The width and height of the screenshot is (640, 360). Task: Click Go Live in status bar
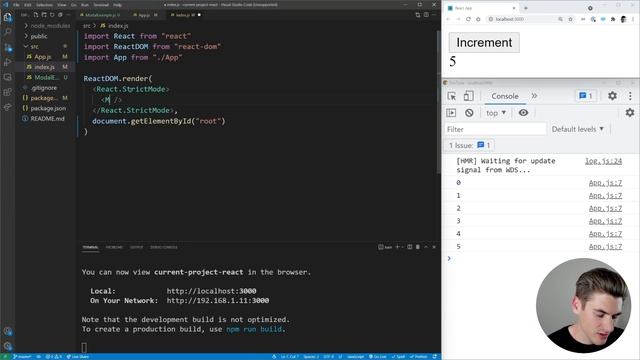[378, 357]
